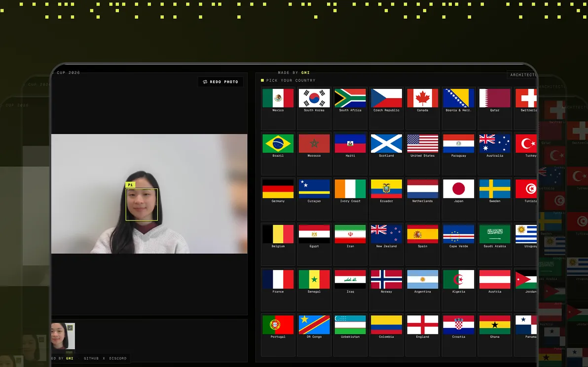Viewport: 588px width, 367px height.
Task: Pick the United States flag
Action: point(423,144)
